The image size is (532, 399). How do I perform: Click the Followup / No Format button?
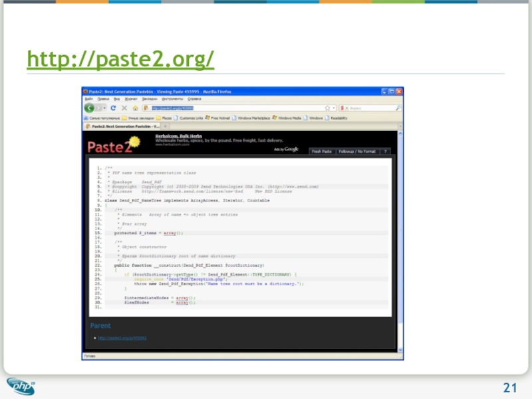[358, 152]
